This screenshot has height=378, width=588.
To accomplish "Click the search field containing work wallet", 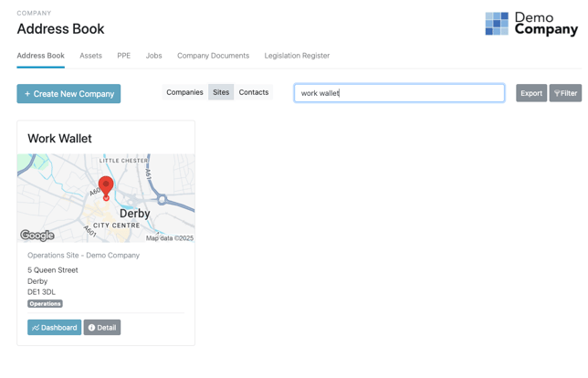I will pyautogui.click(x=399, y=93).
